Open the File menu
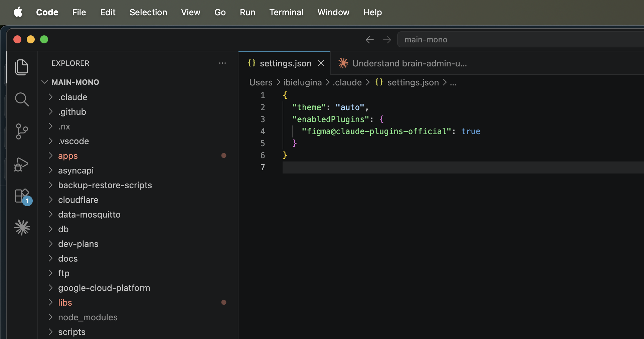The height and width of the screenshot is (339, 644). pyautogui.click(x=79, y=12)
